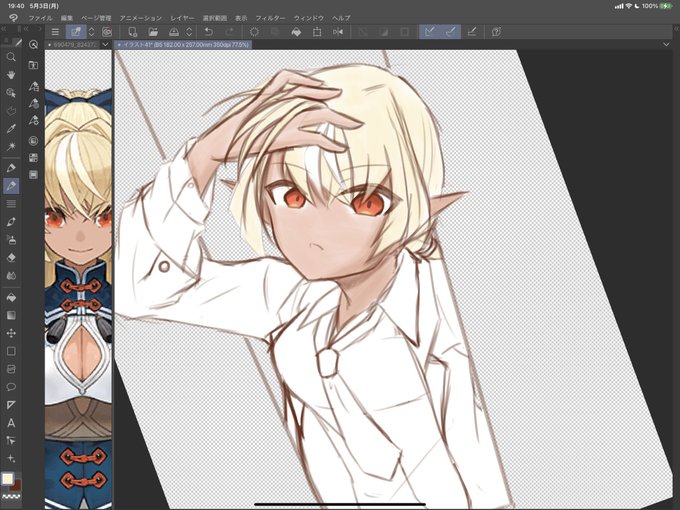The width and height of the screenshot is (680, 510).
Task: Open the ページ管理 menu
Action: tap(96, 18)
